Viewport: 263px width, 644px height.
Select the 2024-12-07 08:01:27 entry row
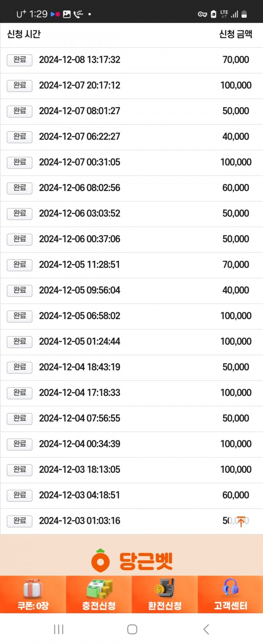tap(131, 112)
